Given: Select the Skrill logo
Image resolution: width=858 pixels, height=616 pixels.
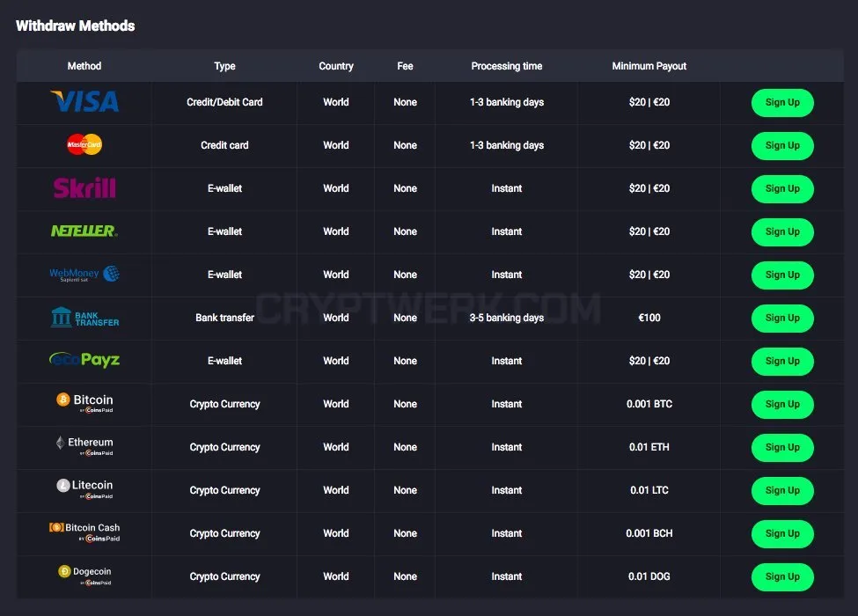Looking at the screenshot, I should [84, 187].
